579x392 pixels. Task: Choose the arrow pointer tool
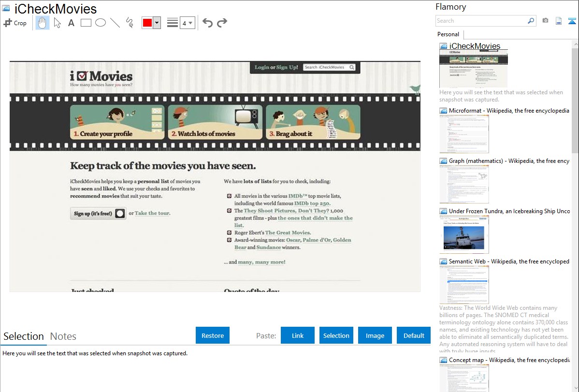coord(57,23)
